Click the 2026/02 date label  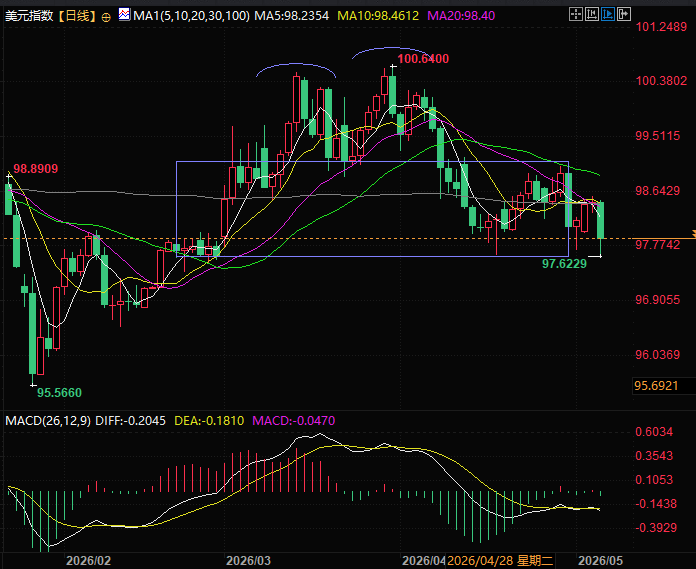[x=88, y=561]
